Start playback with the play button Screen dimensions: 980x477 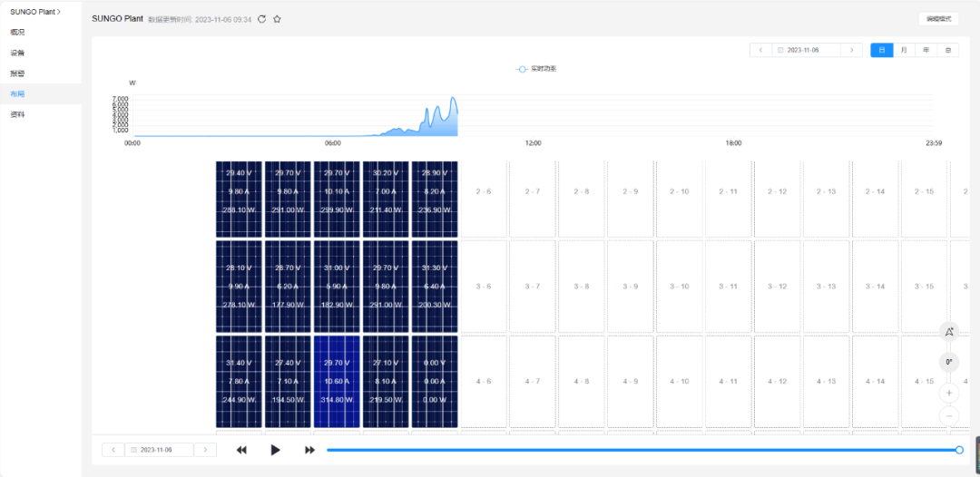click(275, 450)
